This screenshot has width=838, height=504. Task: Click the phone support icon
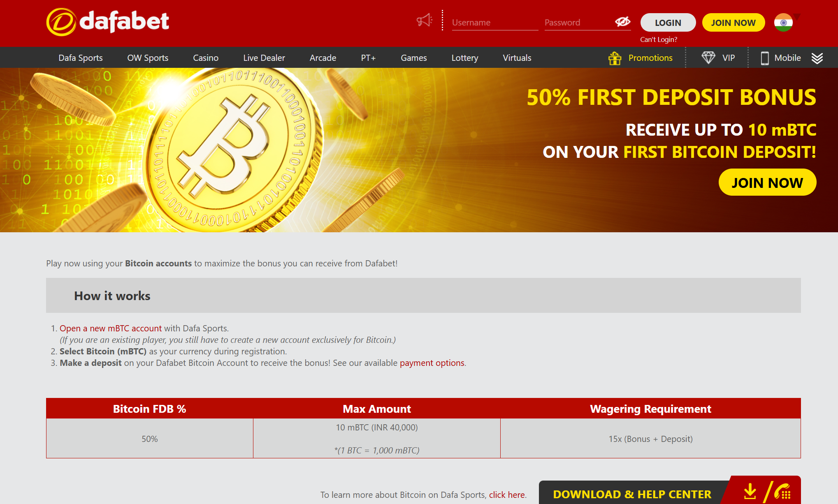[782, 492]
